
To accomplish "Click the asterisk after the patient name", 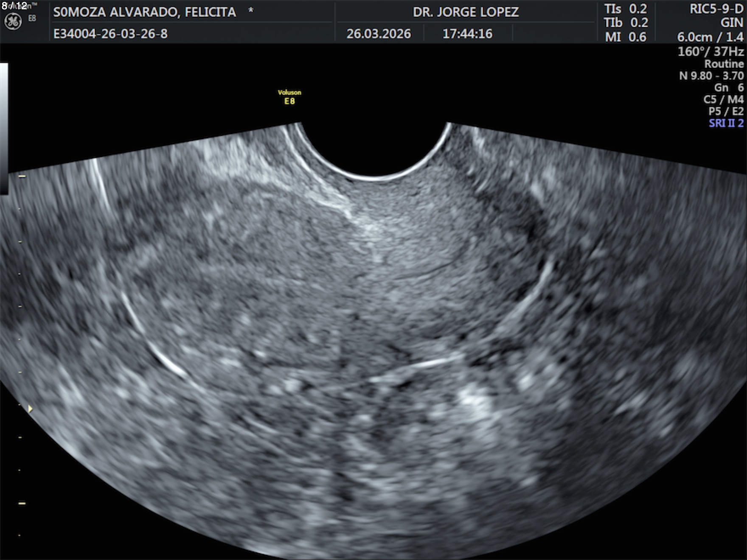I will click(251, 11).
